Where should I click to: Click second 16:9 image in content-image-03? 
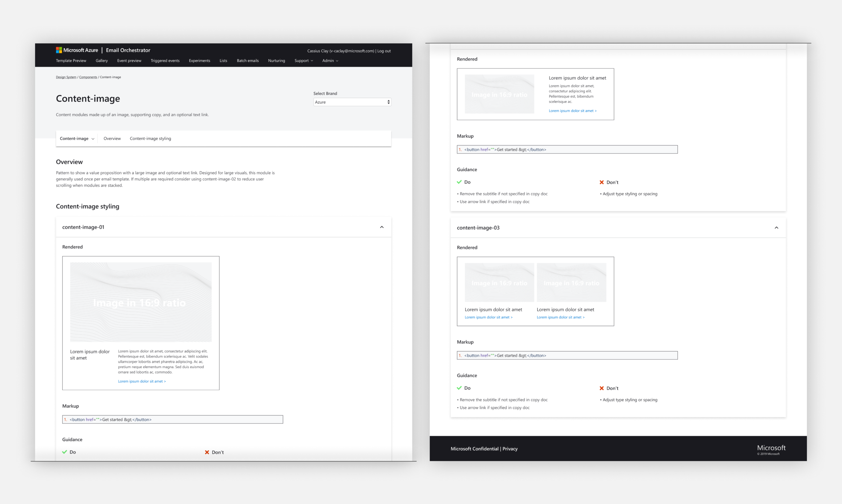[571, 282]
